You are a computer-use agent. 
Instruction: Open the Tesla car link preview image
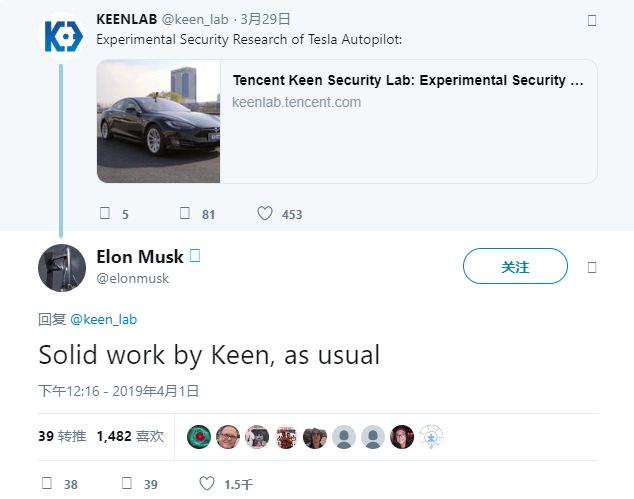coord(158,121)
